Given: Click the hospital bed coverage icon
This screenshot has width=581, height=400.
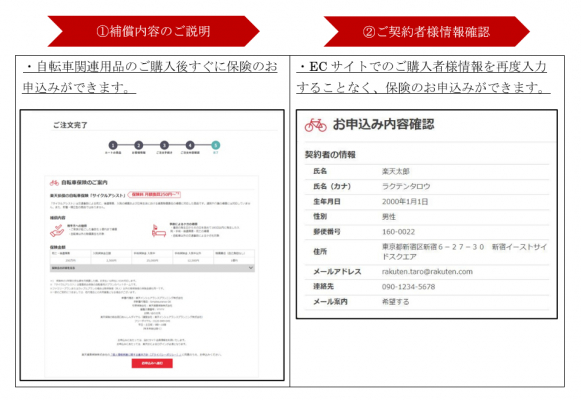Looking at the screenshot, I should (159, 230).
